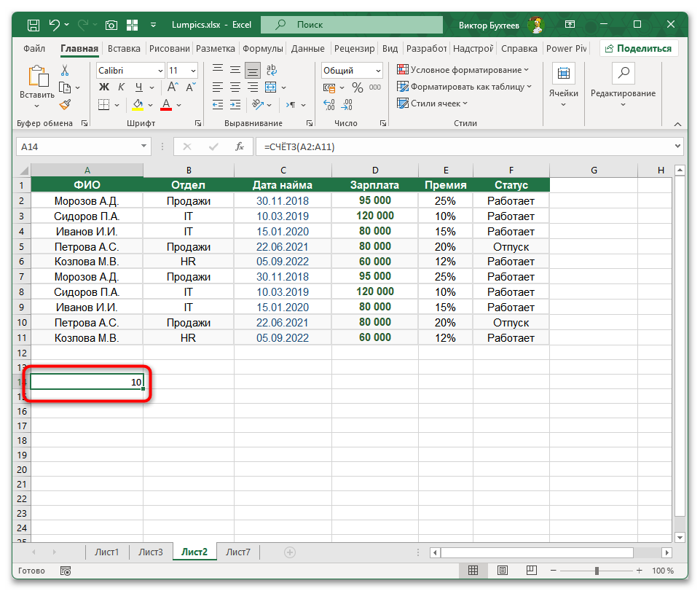Align text right
The height and width of the screenshot is (591, 700).
pos(253,87)
